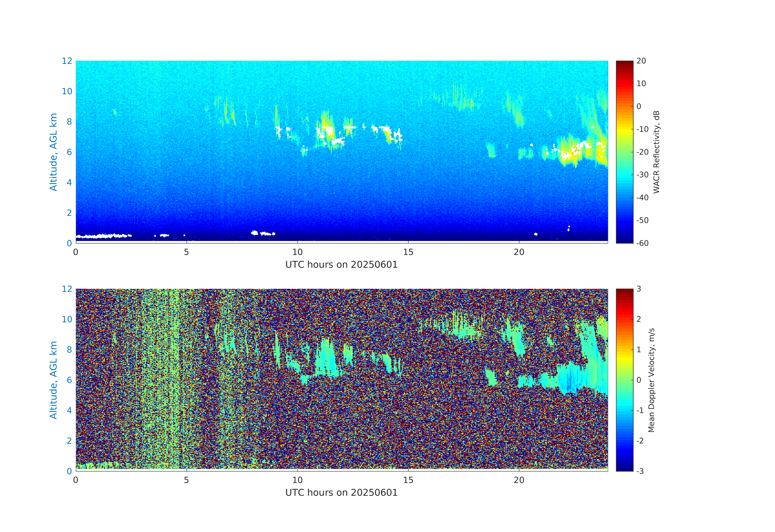Click tick label 0 on velocity colorbar
The height and width of the screenshot is (532, 775).
[639, 380]
